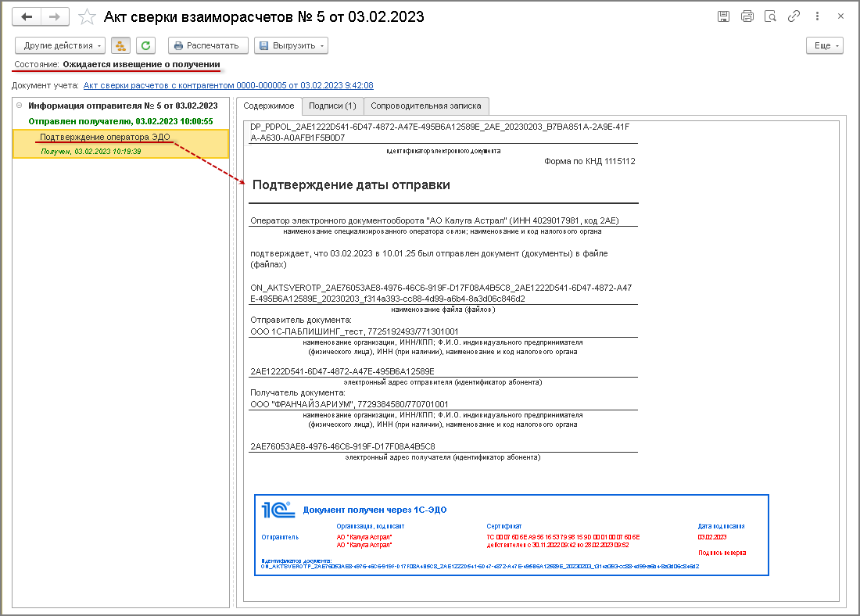Click the Подтверждение даты отправки heading
Image resolution: width=860 pixels, height=616 pixels.
point(351,184)
